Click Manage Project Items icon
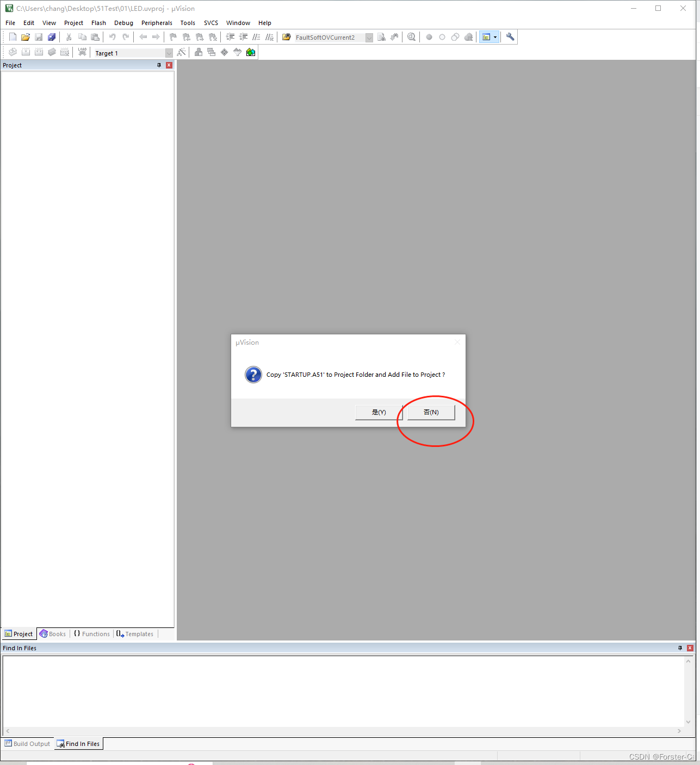The image size is (700, 765). [199, 52]
